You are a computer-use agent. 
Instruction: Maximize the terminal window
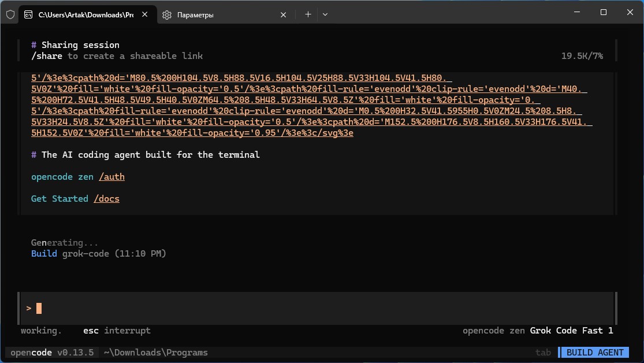tap(603, 12)
